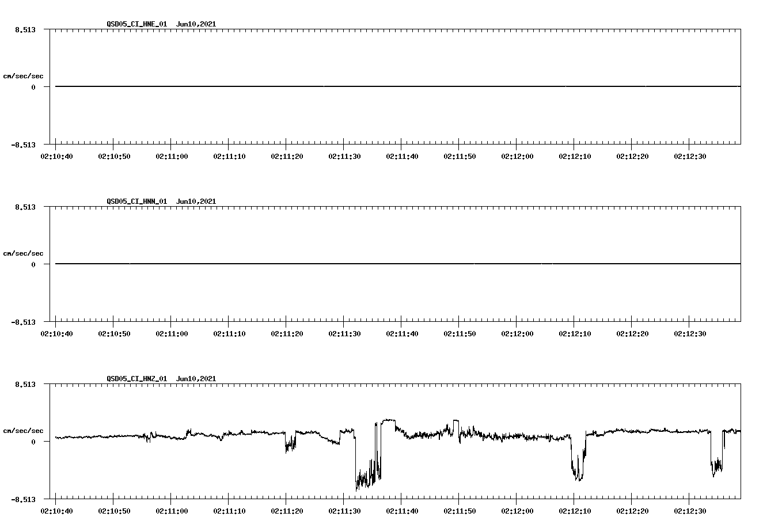The height and width of the screenshot is (532, 782).
Task: Click the QSD05_CI_HNZ_01 channel title
Action: 137,379
